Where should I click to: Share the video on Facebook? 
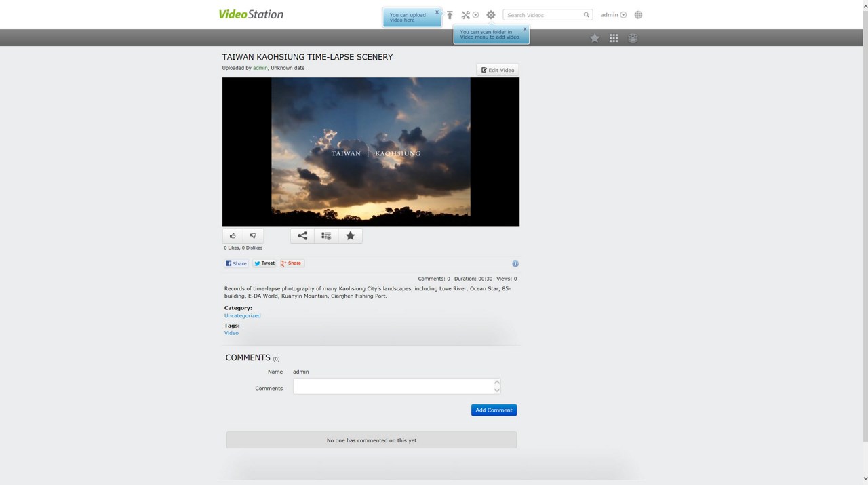[x=237, y=263]
